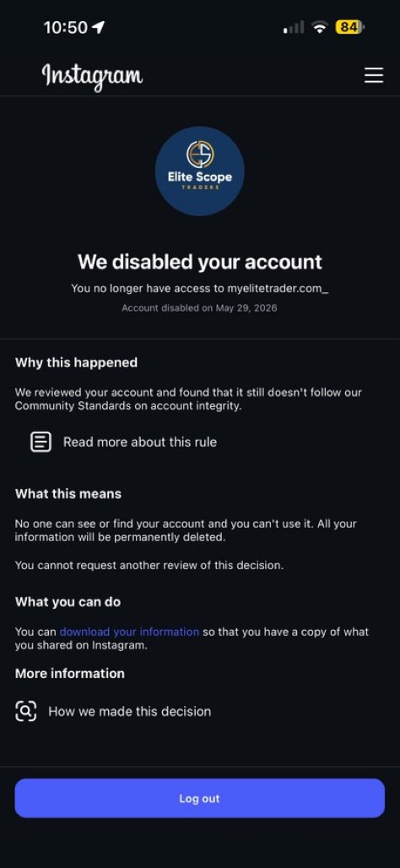
Task: Click the magnifier icon beside How we made
Action: (x=26, y=711)
